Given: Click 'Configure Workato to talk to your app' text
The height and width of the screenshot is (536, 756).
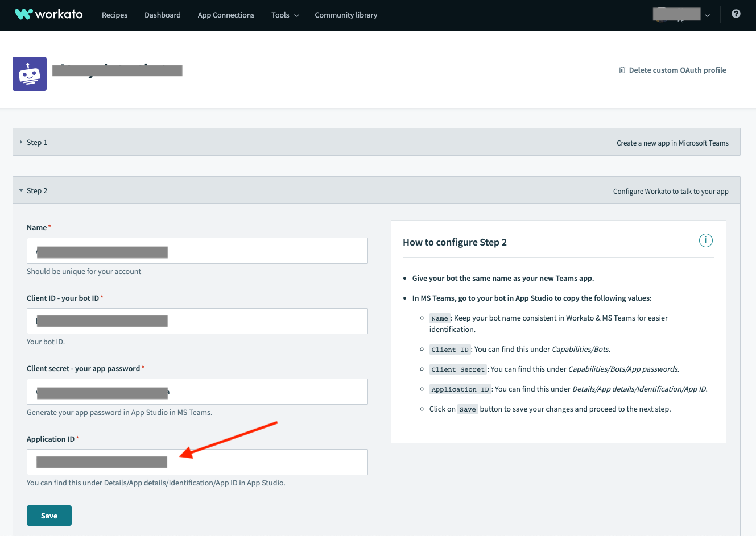Looking at the screenshot, I should click(671, 191).
